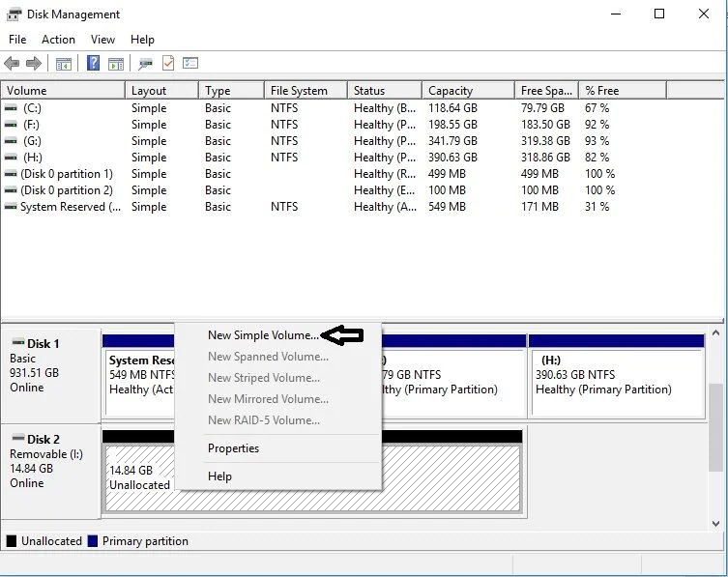Image resolution: width=728 pixels, height=577 pixels.
Task: Toggle the Show/Hide Console Tree toolbar icon
Action: (x=64, y=64)
